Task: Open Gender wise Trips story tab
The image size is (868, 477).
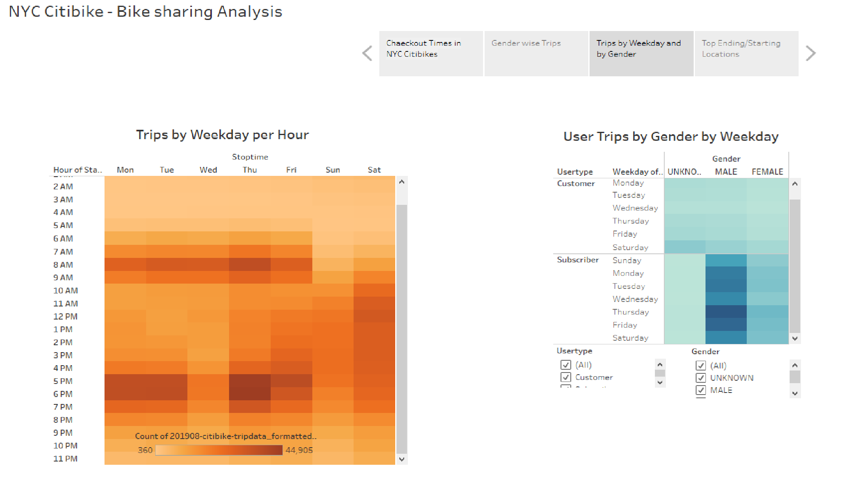Action: [536, 53]
